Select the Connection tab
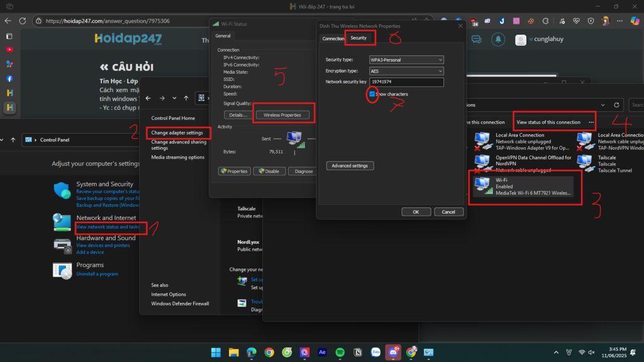Image resolution: width=644 pixels, height=362 pixels. tap(333, 38)
